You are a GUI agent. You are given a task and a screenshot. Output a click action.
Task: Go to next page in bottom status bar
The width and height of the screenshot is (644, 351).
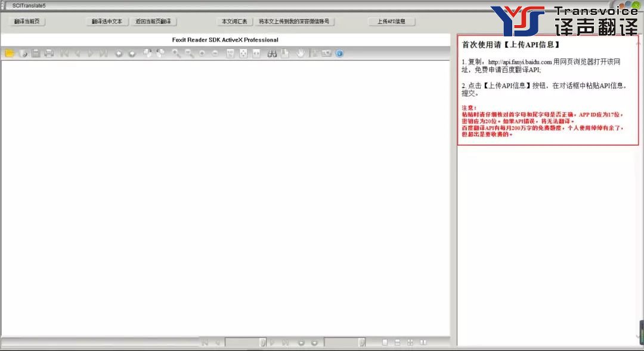pyautogui.click(x=273, y=343)
